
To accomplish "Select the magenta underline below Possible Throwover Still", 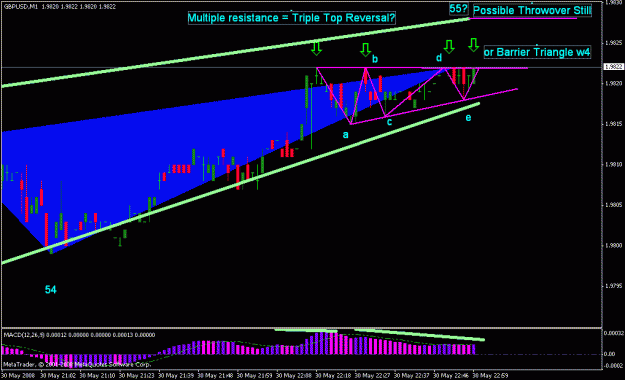I will point(523,18).
